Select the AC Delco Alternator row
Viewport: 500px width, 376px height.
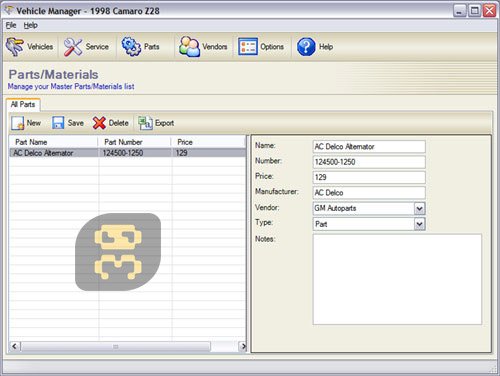click(x=127, y=153)
